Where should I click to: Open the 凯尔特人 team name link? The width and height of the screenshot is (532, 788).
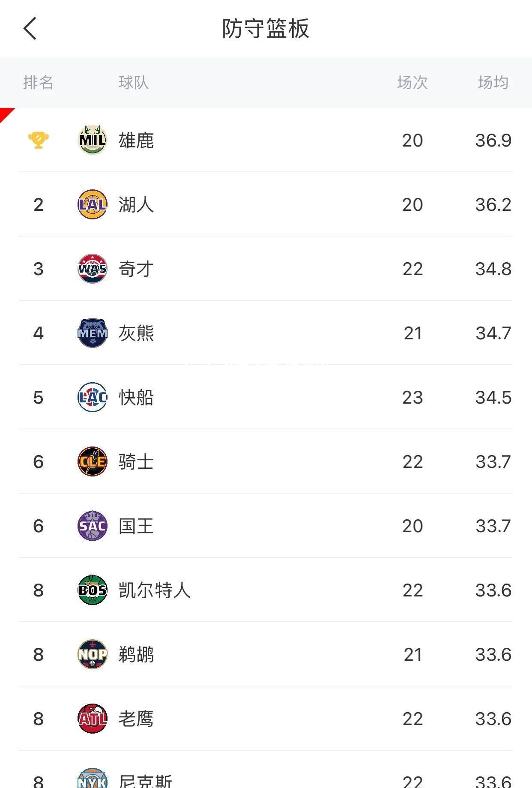pyautogui.click(x=155, y=590)
